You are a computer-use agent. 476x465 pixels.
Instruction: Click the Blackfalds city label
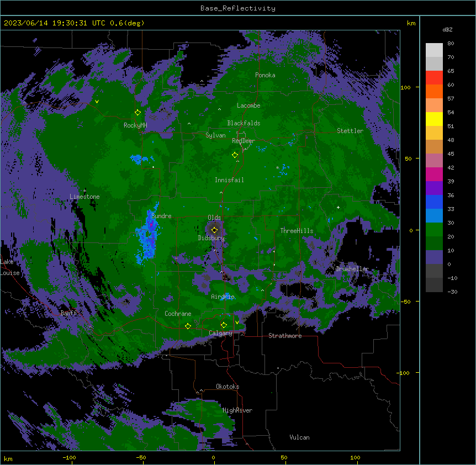244,123
